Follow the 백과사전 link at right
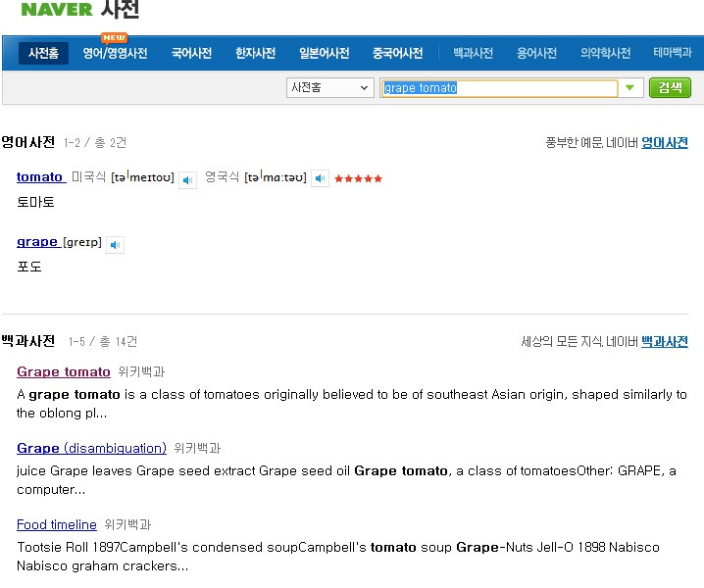The width and height of the screenshot is (704, 588). click(x=665, y=342)
